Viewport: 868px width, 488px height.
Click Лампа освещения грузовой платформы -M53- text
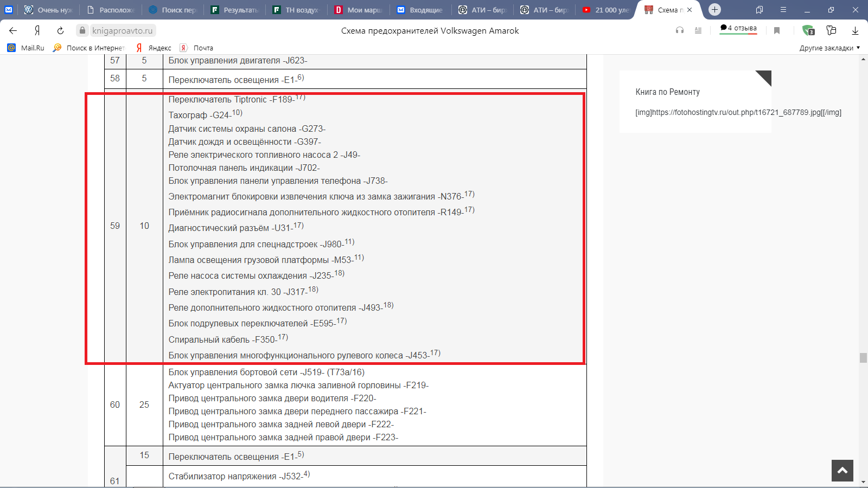[266, 259]
